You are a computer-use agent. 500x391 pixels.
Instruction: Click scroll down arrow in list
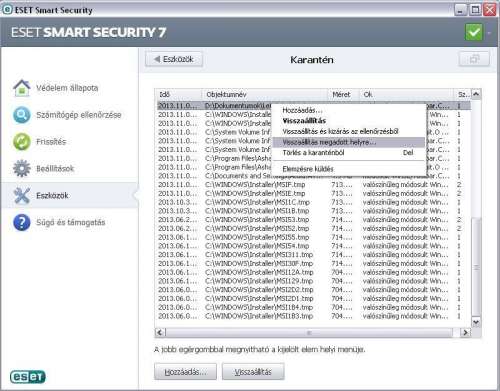[476, 322]
